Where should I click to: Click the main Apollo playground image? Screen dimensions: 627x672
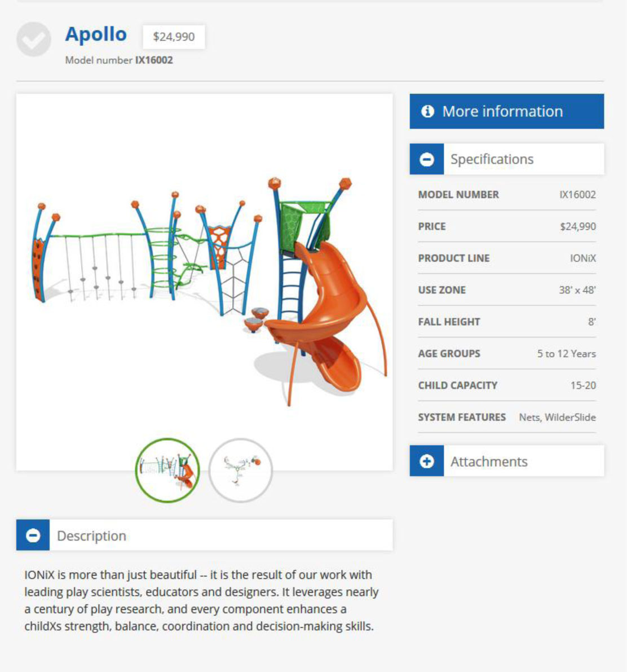coord(204,282)
